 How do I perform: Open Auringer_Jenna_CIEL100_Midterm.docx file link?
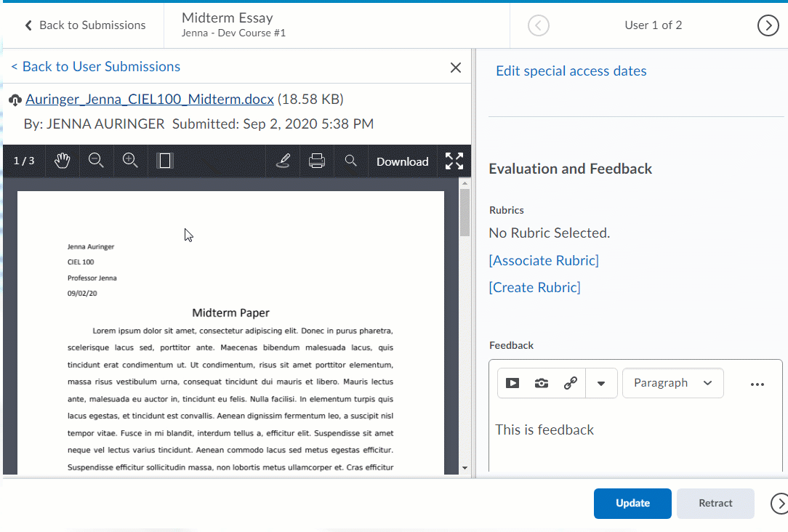[x=150, y=100]
